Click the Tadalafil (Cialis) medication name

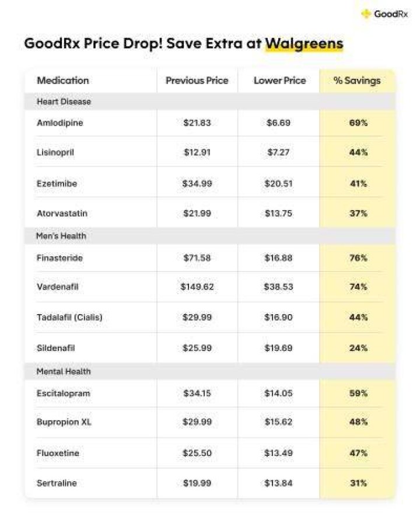(x=69, y=318)
